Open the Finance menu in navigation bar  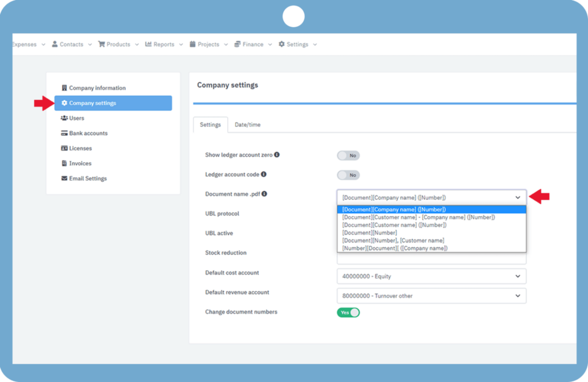coord(253,45)
